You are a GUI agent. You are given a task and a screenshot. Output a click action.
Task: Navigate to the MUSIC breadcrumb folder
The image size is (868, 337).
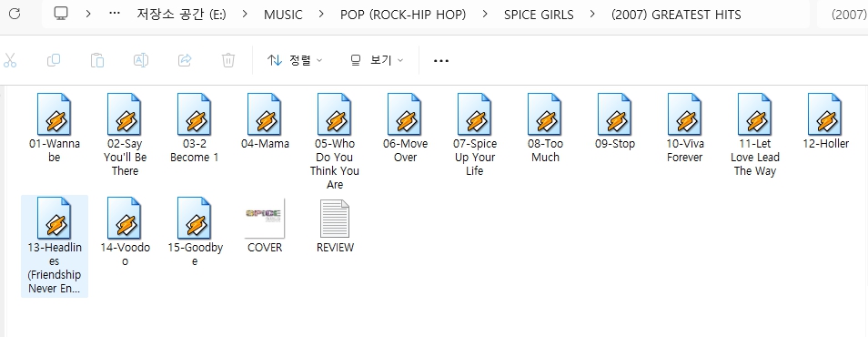pyautogui.click(x=283, y=15)
